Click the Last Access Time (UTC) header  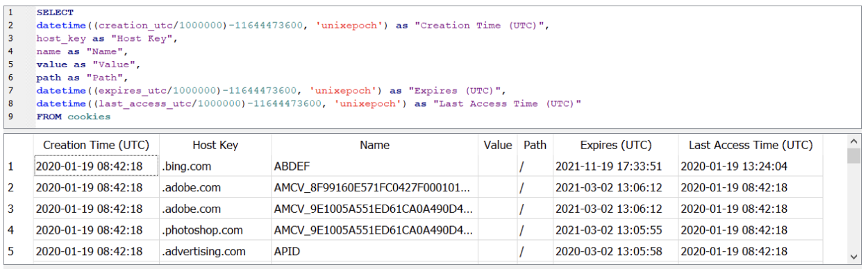tap(750, 146)
